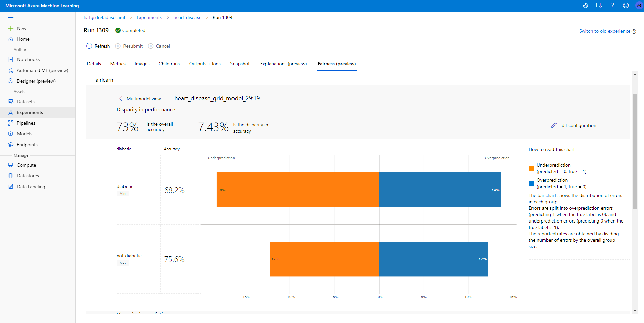644x323 pixels.
Task: Click the Max tag under not diabetic
Action: tap(123, 263)
